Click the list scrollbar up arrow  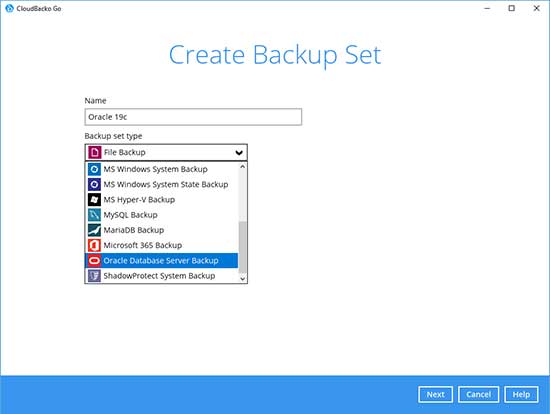tap(242, 167)
